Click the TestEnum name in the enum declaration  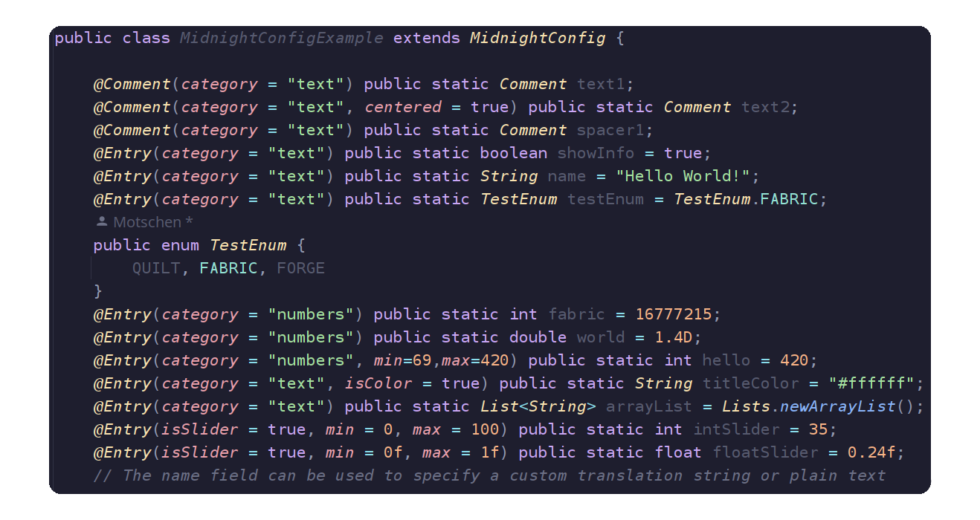point(248,245)
